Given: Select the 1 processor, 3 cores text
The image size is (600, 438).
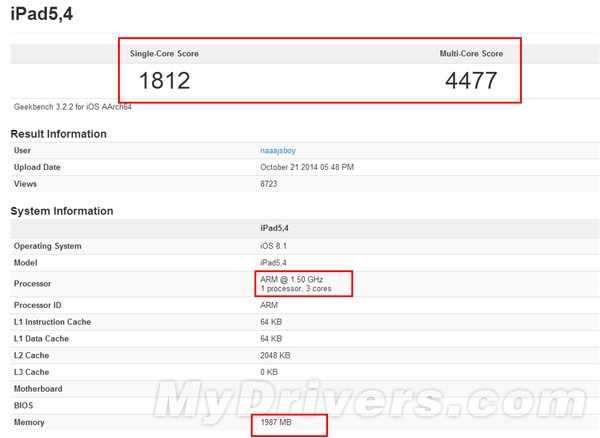Looking at the screenshot, I should 296,289.
